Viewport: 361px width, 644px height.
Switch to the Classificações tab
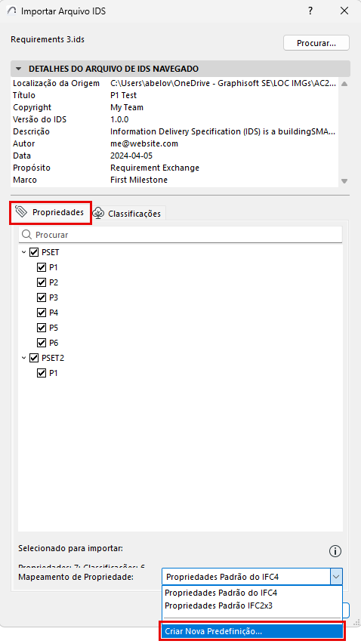pos(128,214)
